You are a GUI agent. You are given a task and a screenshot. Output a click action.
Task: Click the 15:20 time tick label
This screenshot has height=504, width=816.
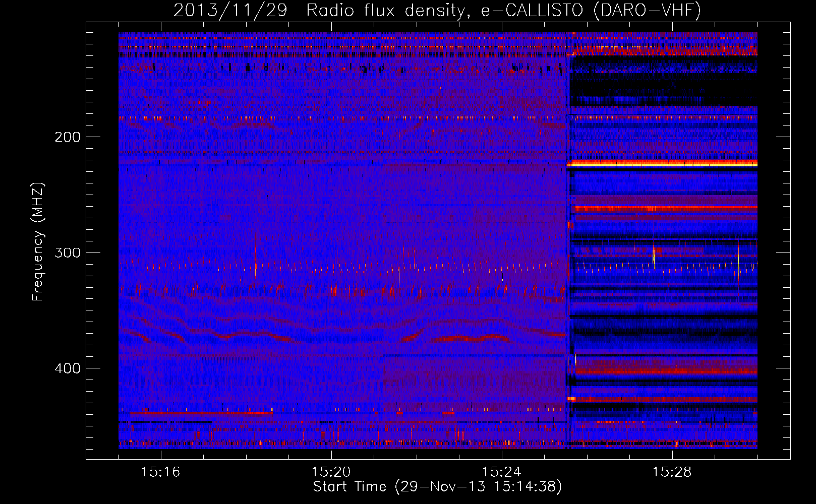point(331,472)
